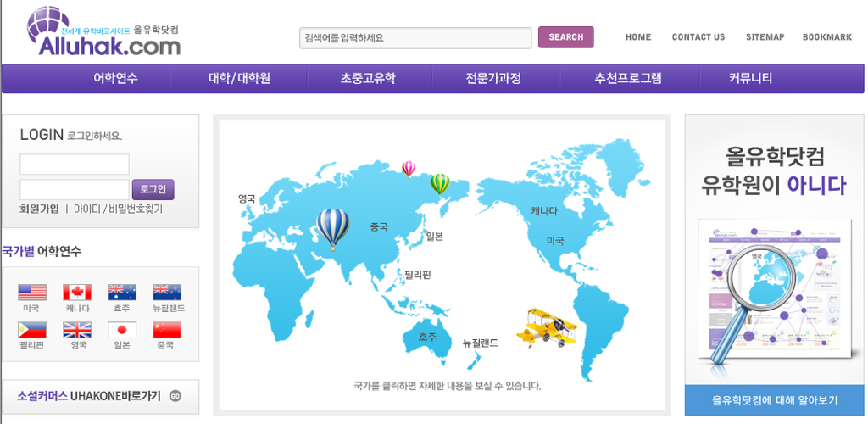The height and width of the screenshot is (424, 868).
Task: Select the United Kingdom flag icon
Action: pos(77,330)
